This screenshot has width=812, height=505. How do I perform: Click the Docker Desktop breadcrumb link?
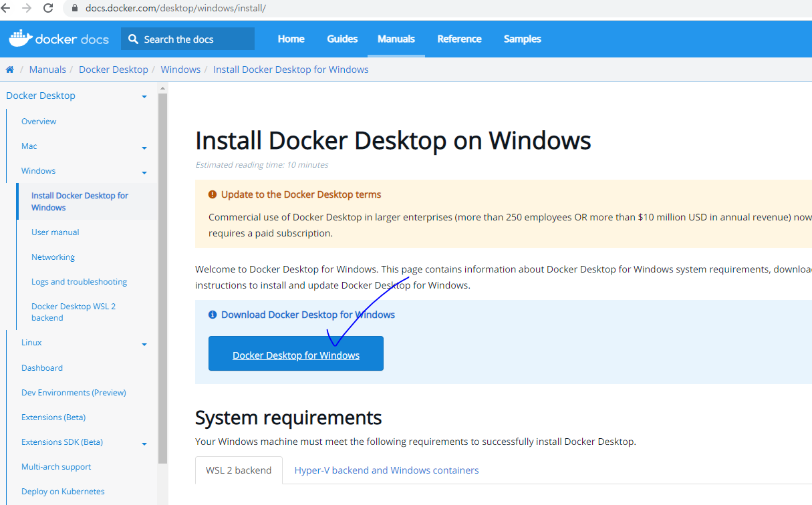click(114, 69)
